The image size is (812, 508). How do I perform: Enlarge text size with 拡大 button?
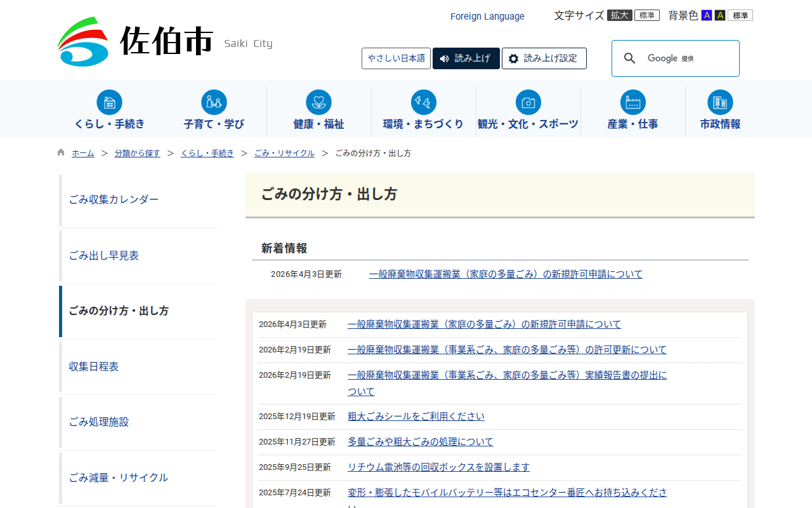619,15
